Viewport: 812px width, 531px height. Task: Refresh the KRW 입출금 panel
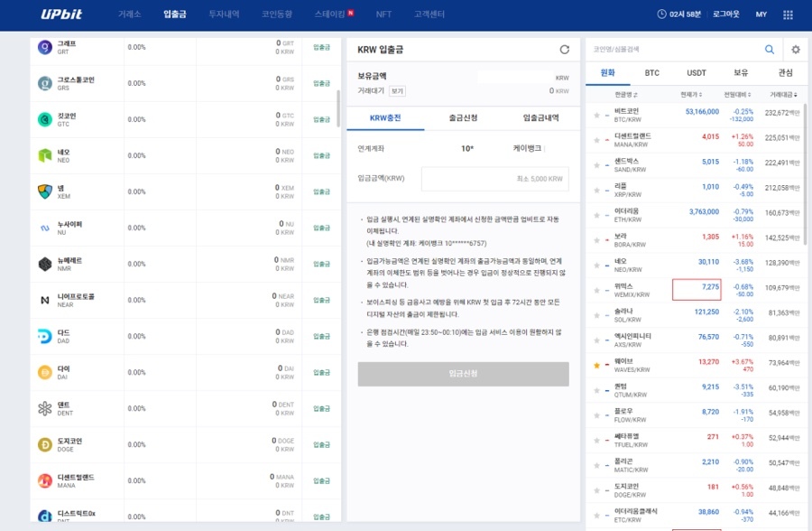tap(565, 50)
